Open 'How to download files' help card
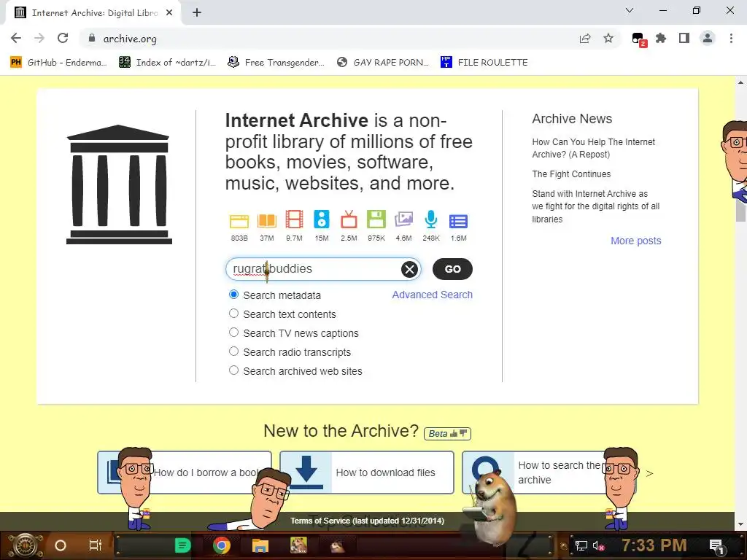This screenshot has height=560, width=747. tap(367, 472)
